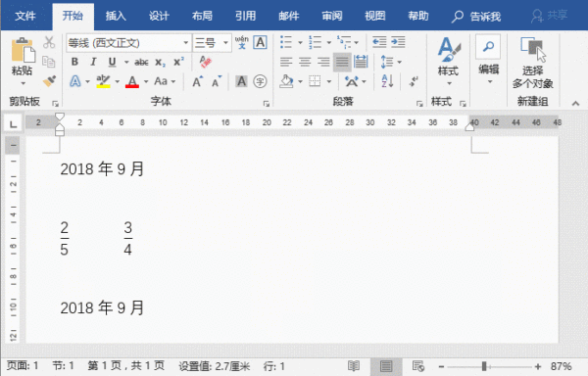This screenshot has height=376, width=588.
Task: Open the 样式 Styles gallery button
Action: [x=448, y=61]
